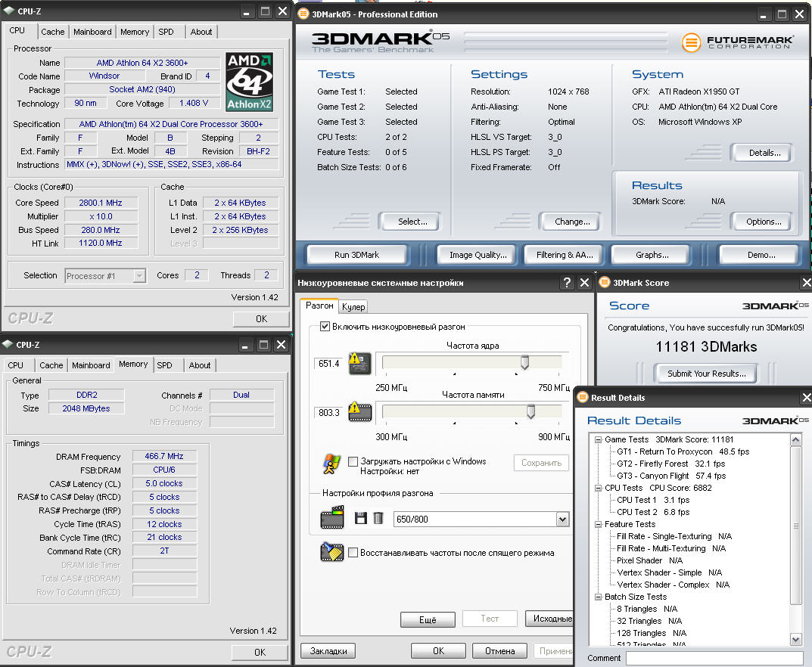Click the 3DMark05 title bar app icon
This screenshot has height=667, width=812.
point(303,14)
